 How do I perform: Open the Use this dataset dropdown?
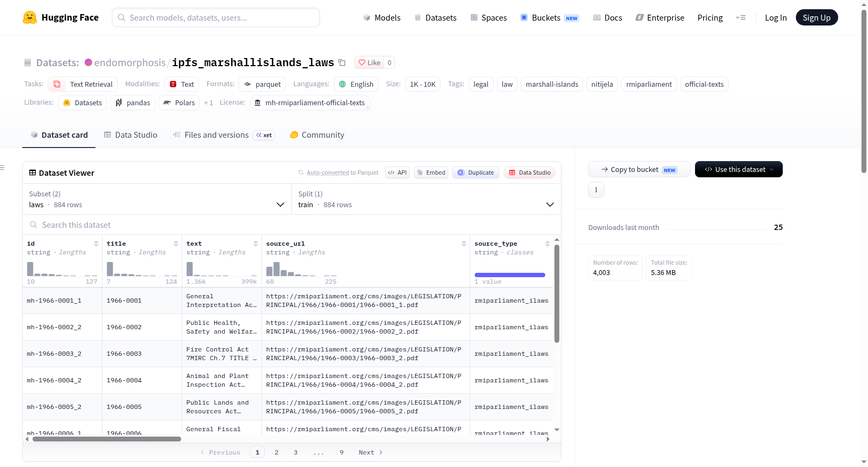coord(739,169)
